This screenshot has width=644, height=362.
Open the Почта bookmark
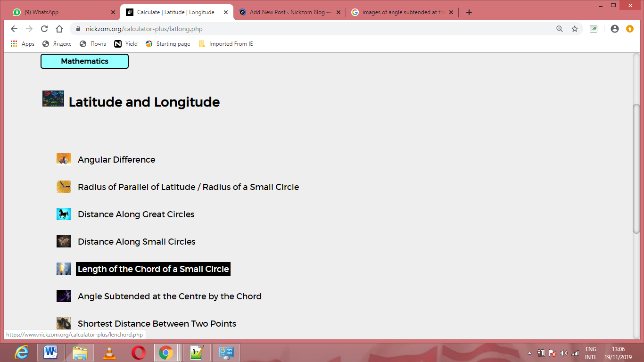92,44
